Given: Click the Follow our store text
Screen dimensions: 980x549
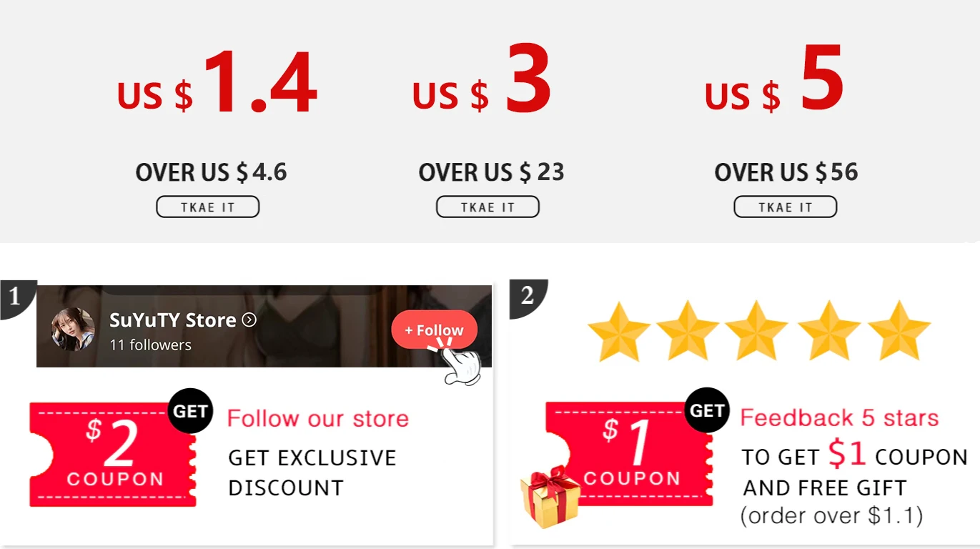Looking at the screenshot, I should pos(318,418).
